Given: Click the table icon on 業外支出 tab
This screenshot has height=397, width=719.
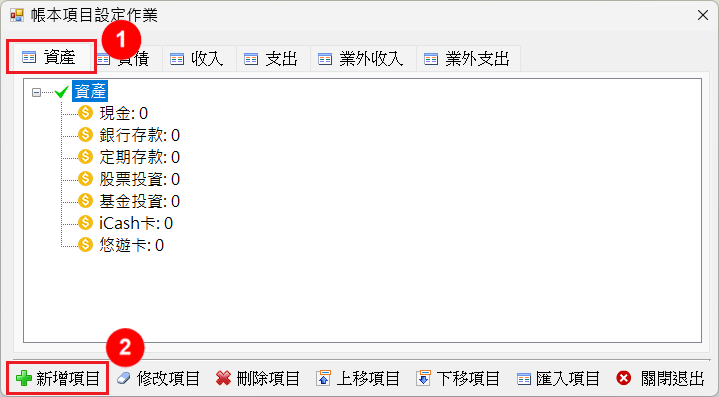Looking at the screenshot, I should [431, 59].
